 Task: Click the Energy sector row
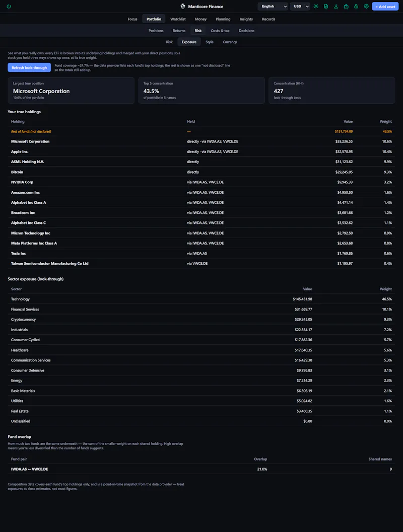pyautogui.click(x=201, y=381)
